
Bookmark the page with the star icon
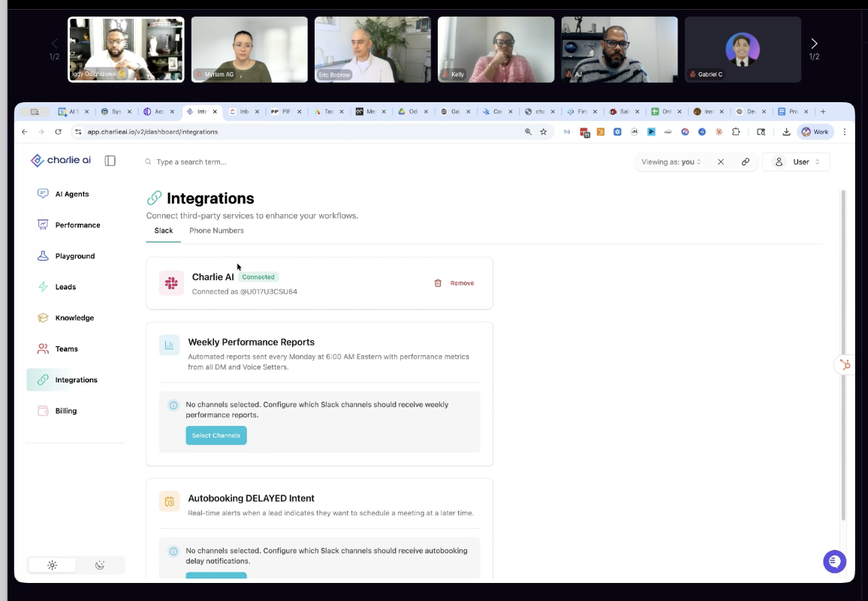[543, 131]
